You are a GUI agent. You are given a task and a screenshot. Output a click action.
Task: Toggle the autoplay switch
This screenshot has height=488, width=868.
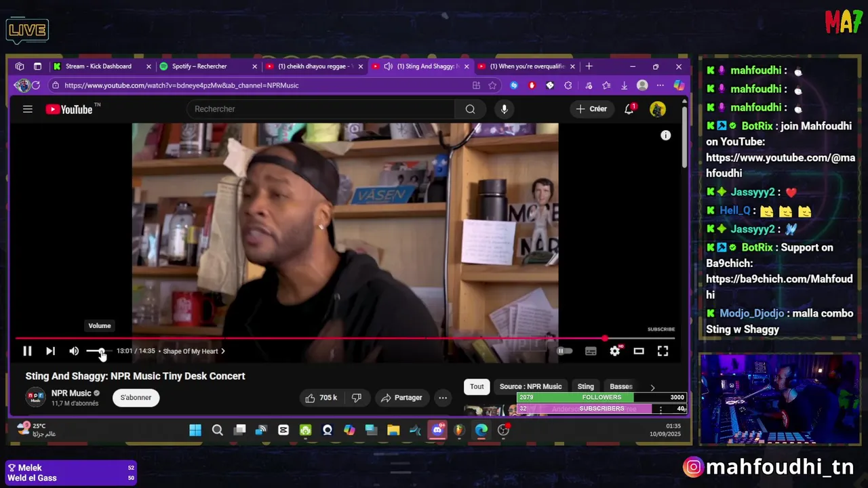[564, 351]
